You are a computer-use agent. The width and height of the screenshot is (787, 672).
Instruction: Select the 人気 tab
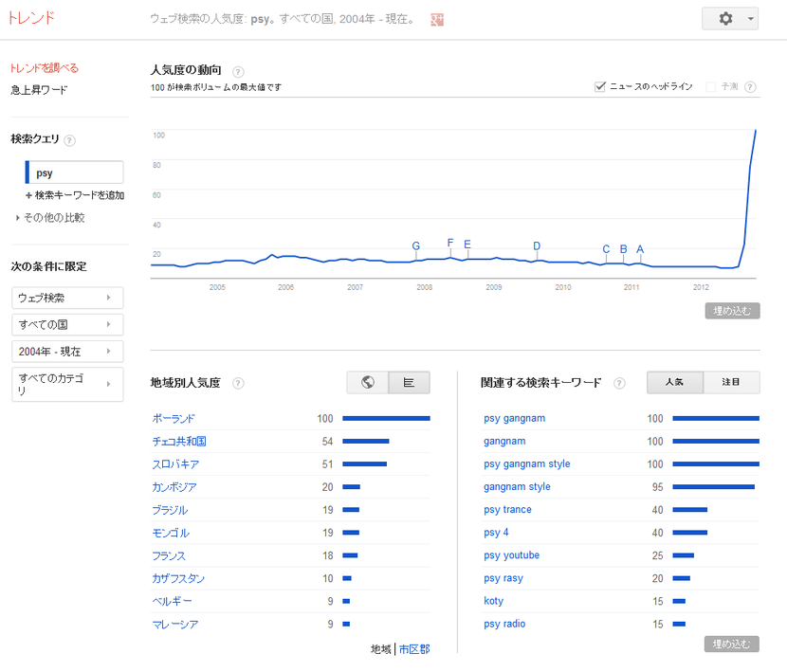pyautogui.click(x=674, y=382)
